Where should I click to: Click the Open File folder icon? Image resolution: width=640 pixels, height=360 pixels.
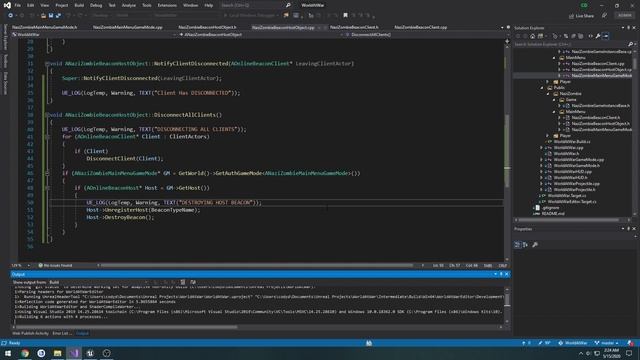click(x=43, y=16)
